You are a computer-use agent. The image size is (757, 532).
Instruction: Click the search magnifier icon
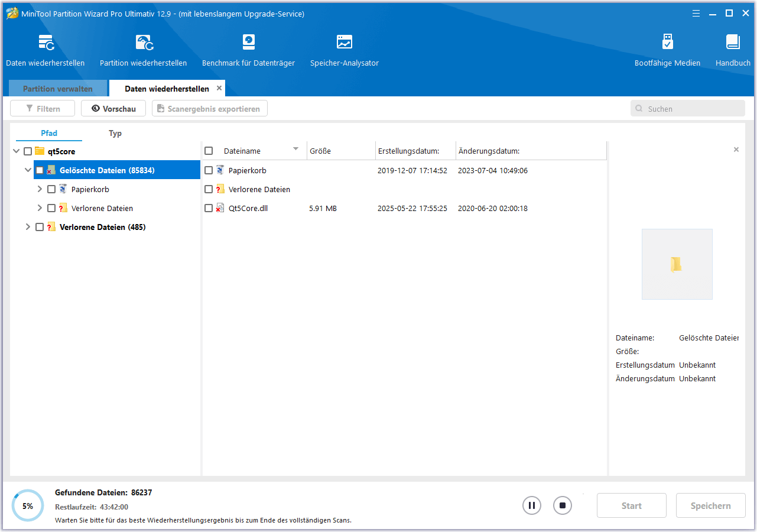[x=639, y=109]
